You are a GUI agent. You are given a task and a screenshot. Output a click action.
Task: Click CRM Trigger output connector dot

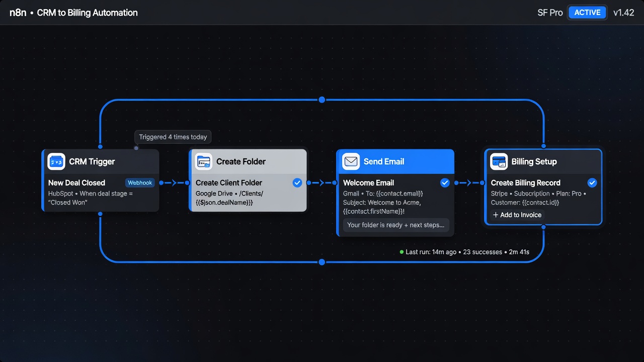[161, 183]
